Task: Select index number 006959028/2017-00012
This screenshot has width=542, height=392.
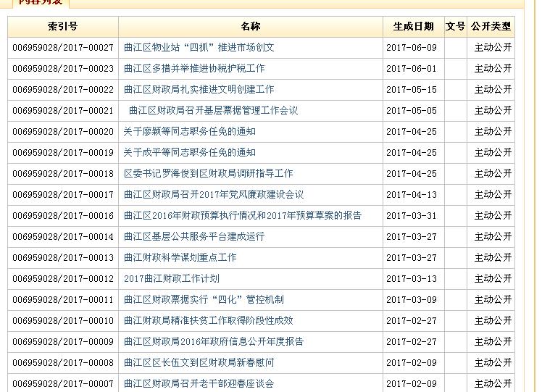Action: point(63,279)
